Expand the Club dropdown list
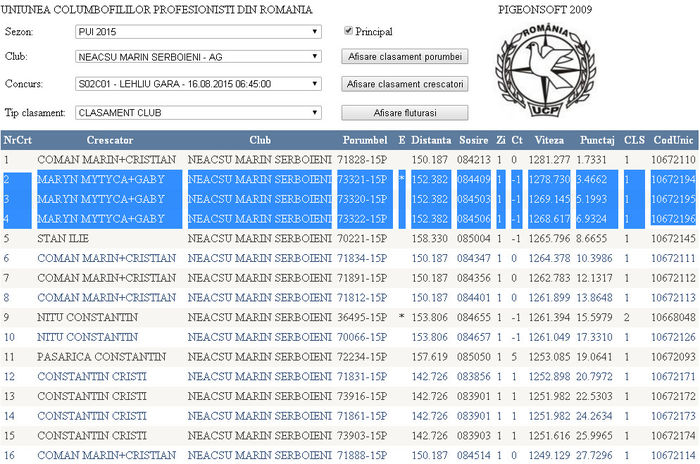Viewport: 700px width, 464px height. click(x=198, y=58)
